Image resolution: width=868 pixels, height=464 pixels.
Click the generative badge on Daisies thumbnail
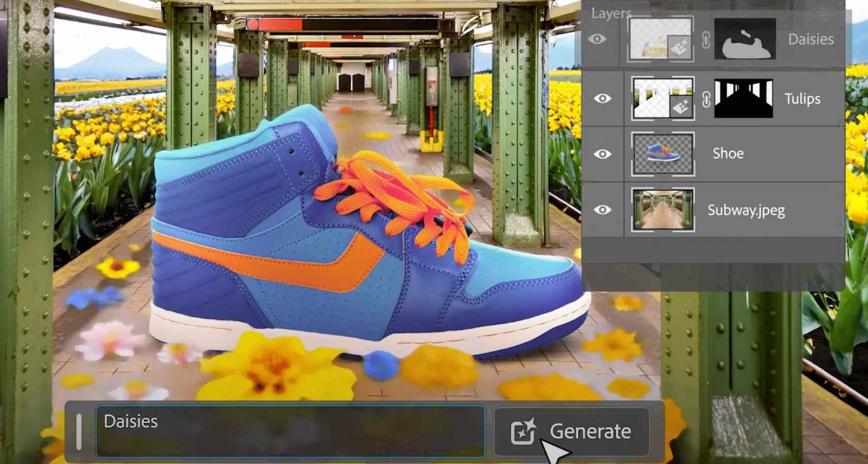(679, 47)
